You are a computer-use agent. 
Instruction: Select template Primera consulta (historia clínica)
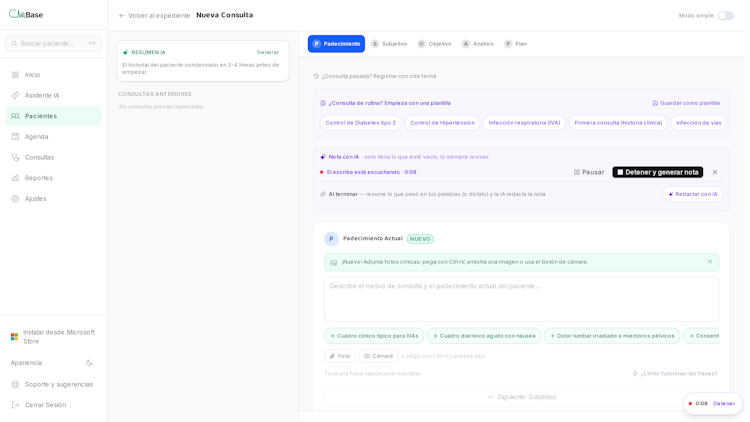tap(618, 123)
